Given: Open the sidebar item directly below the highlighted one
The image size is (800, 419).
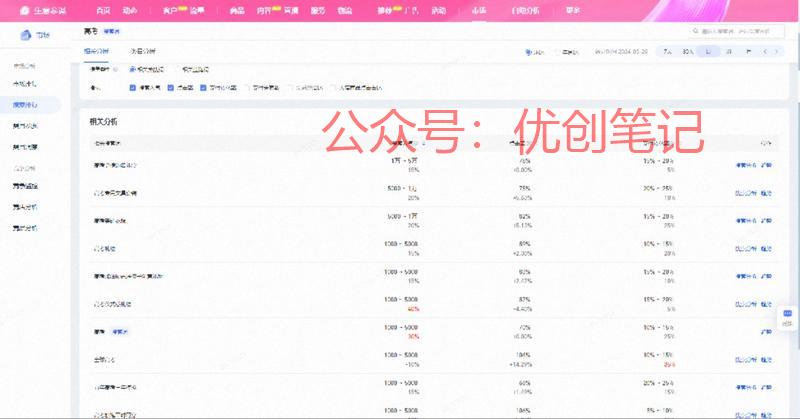Looking at the screenshot, I should 25,126.
